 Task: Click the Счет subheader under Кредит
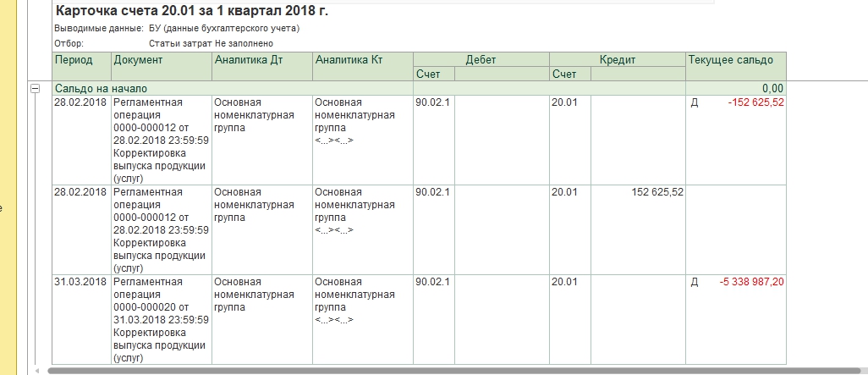point(570,74)
